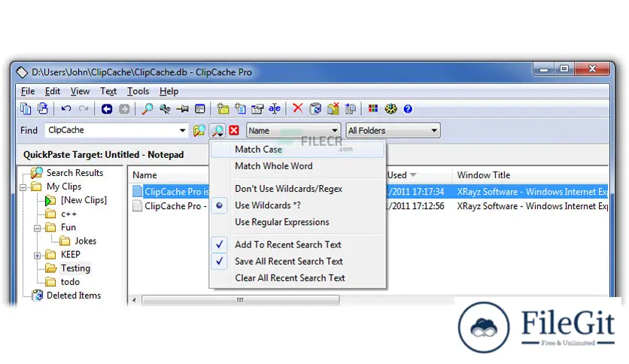Collapse the Fun folder node

tap(38, 228)
